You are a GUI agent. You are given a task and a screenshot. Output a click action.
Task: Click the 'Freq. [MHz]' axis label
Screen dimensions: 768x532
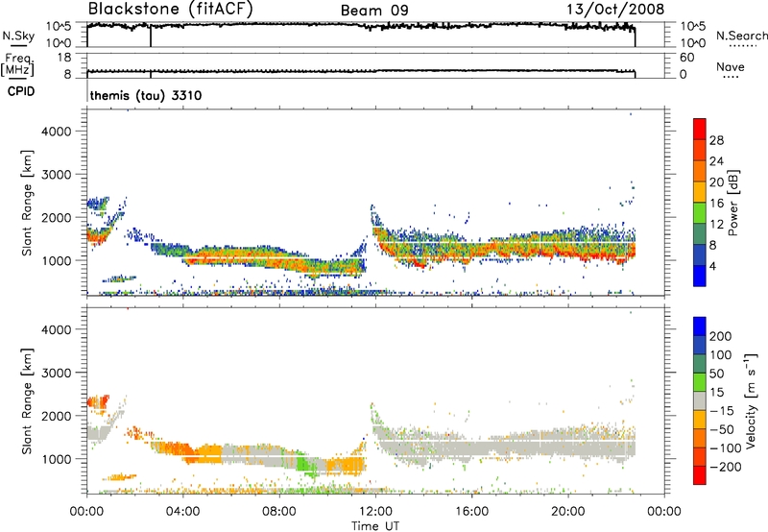click(17, 65)
